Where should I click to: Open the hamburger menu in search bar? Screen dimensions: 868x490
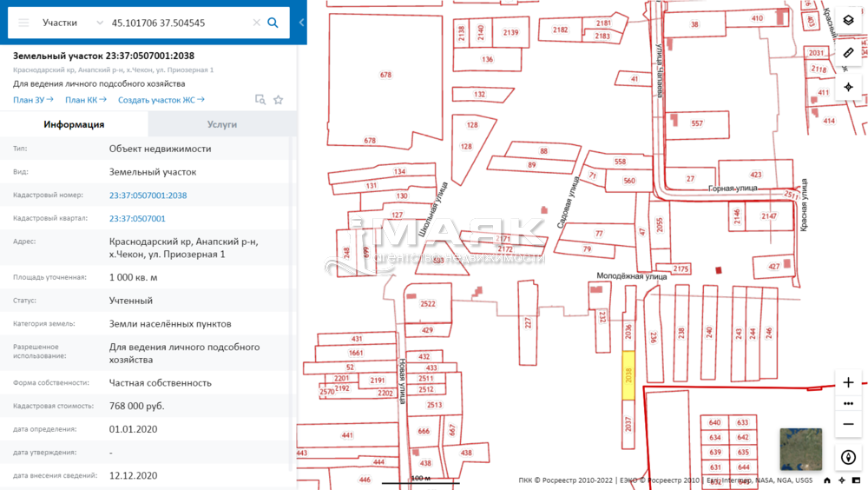point(23,23)
